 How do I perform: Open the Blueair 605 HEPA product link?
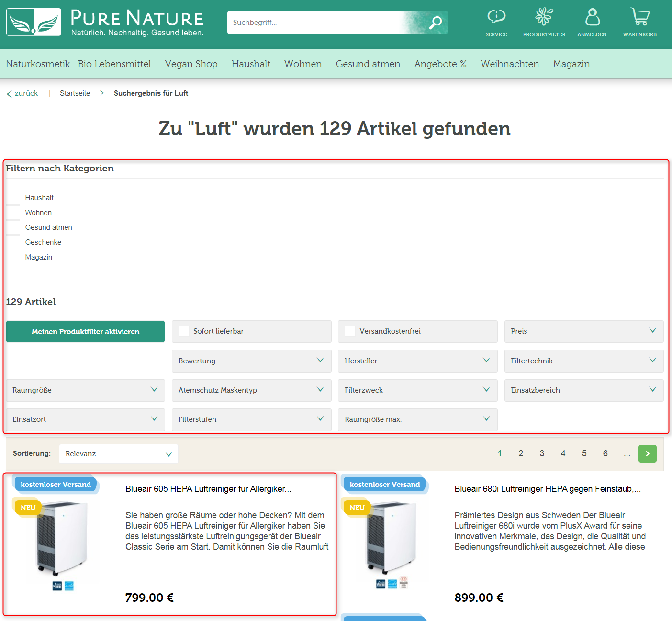pos(208,489)
